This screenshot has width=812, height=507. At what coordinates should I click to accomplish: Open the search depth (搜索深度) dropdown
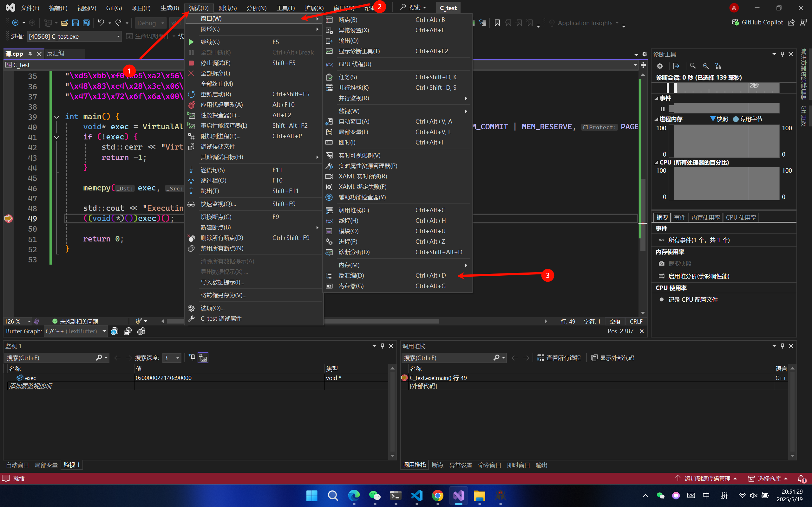pos(178,358)
